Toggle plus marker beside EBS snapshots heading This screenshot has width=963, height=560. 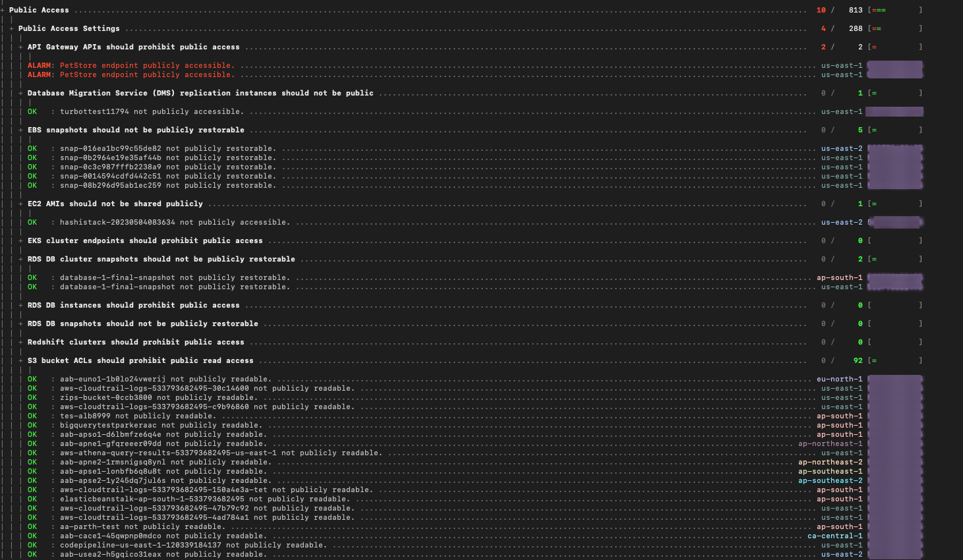click(x=21, y=130)
